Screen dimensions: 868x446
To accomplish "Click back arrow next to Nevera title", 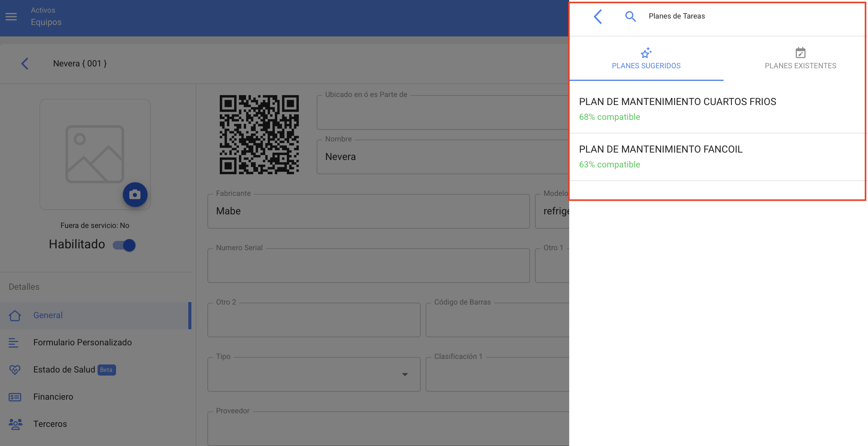I will tap(25, 64).
